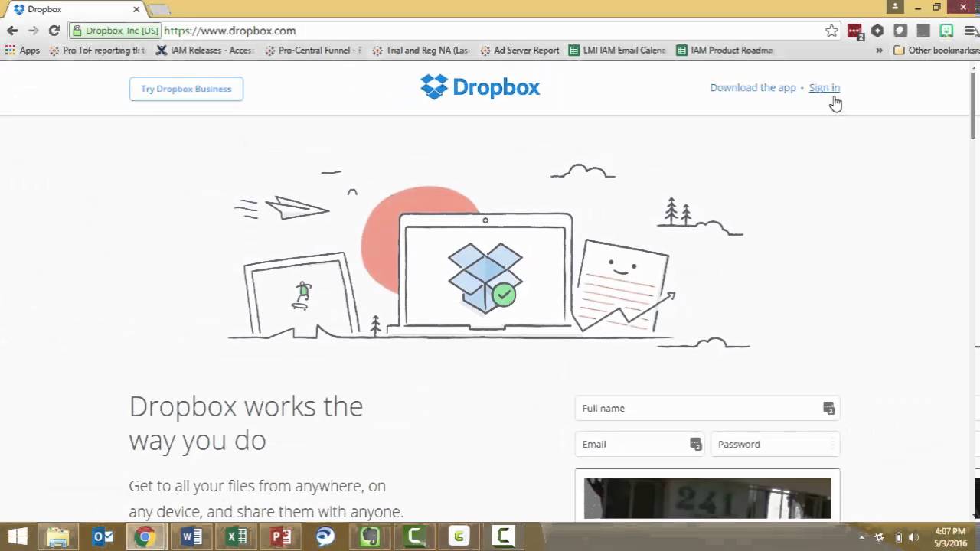Click the Dropbox logo in header
This screenshot has height=551, width=980.
(480, 87)
